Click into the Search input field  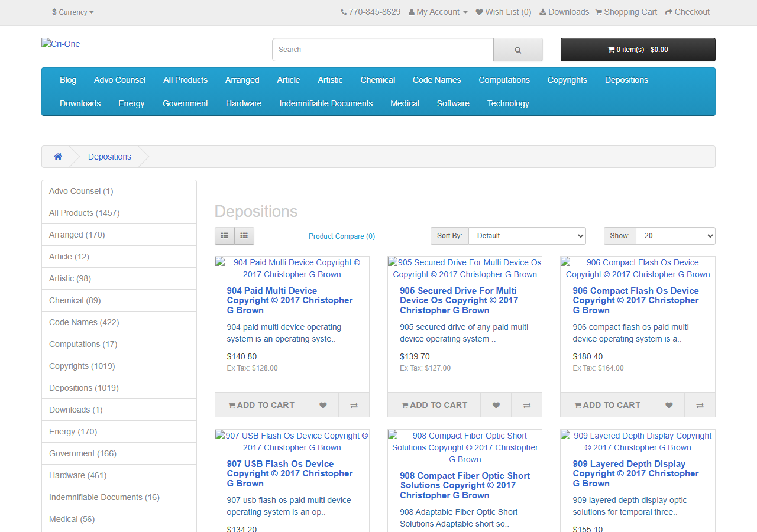383,50
